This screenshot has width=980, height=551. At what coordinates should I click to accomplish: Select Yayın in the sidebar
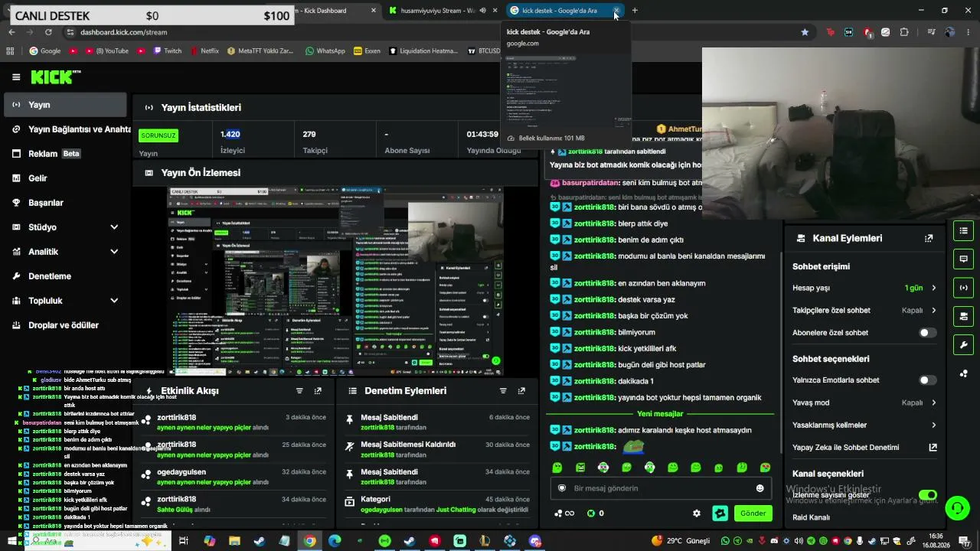click(66, 105)
